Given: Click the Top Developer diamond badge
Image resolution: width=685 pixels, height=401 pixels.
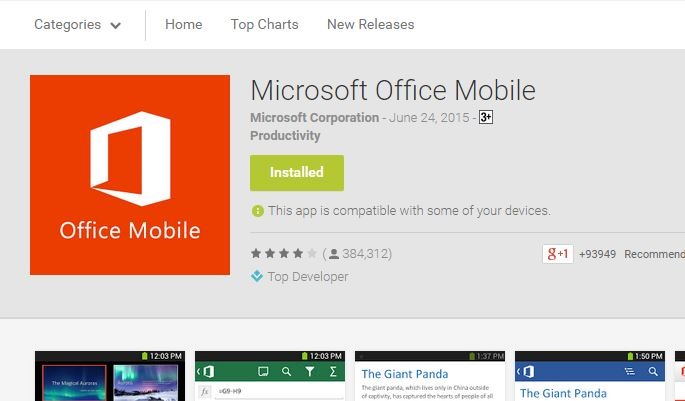Looking at the screenshot, I should point(257,277).
